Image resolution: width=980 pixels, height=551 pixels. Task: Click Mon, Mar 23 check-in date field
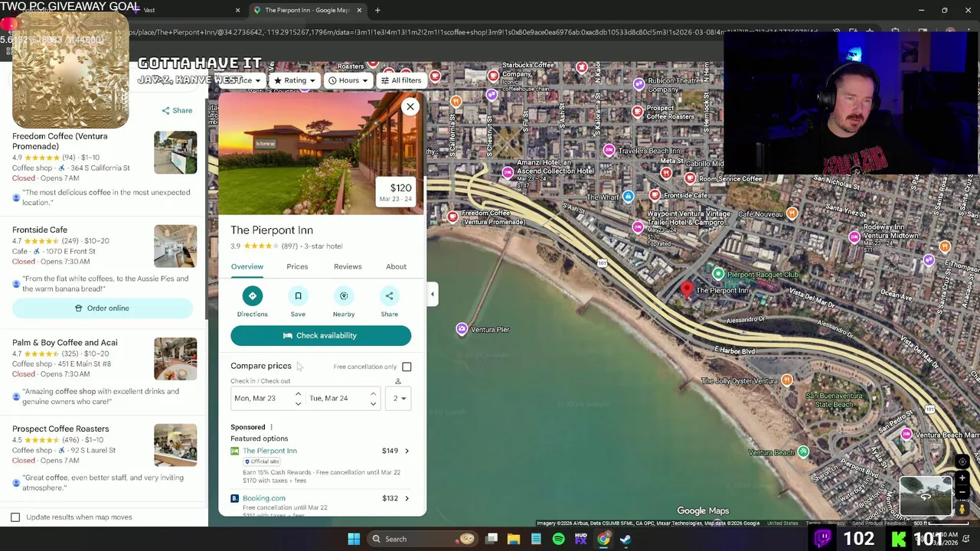260,398
